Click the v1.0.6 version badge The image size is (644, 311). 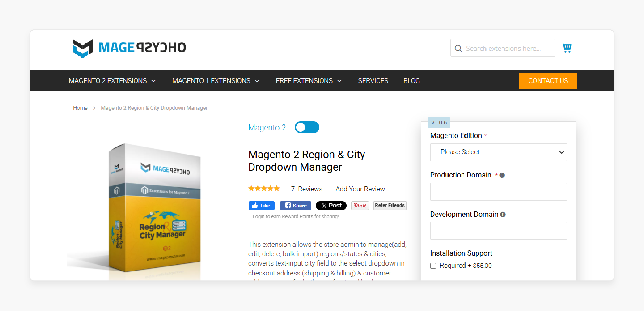point(439,123)
